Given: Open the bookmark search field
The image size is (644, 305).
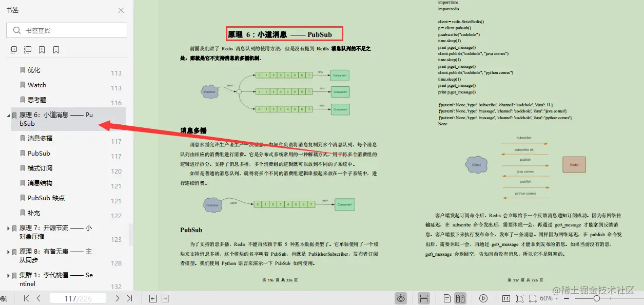Looking at the screenshot, I should 66,30.
